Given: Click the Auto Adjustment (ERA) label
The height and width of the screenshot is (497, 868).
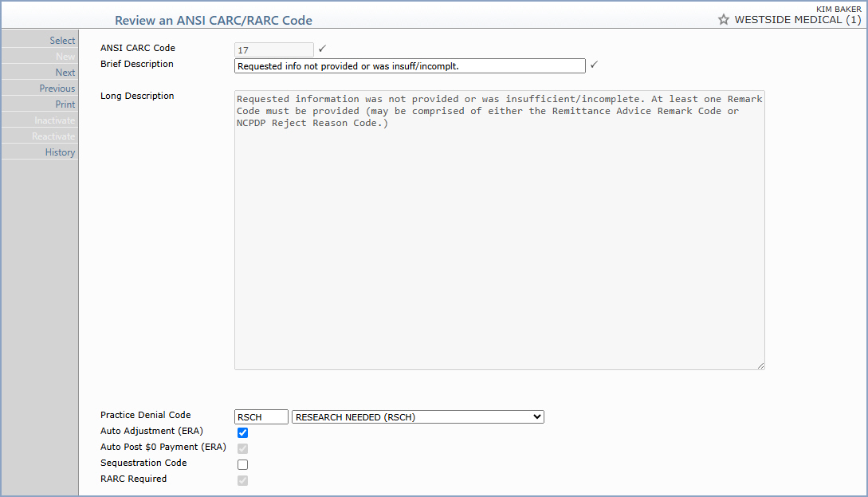Looking at the screenshot, I should click(151, 431).
